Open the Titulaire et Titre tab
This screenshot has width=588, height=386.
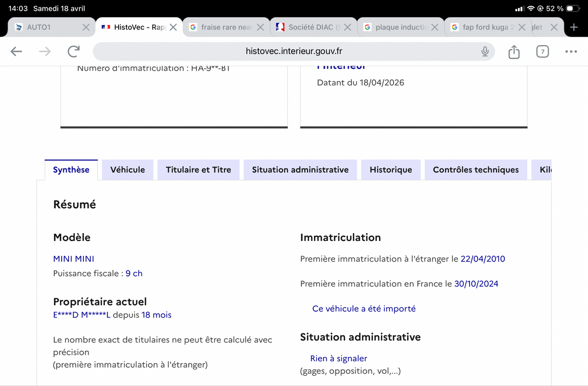tap(198, 170)
